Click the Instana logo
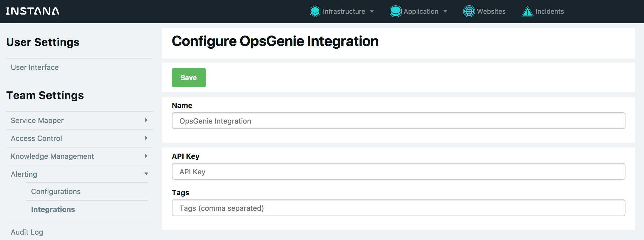This screenshot has height=240, width=644. [x=33, y=11]
